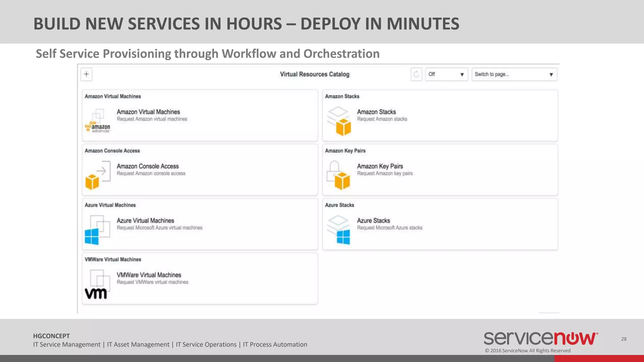
Task: Open the VMWare Virtual Machines item link
Action: [x=149, y=275]
